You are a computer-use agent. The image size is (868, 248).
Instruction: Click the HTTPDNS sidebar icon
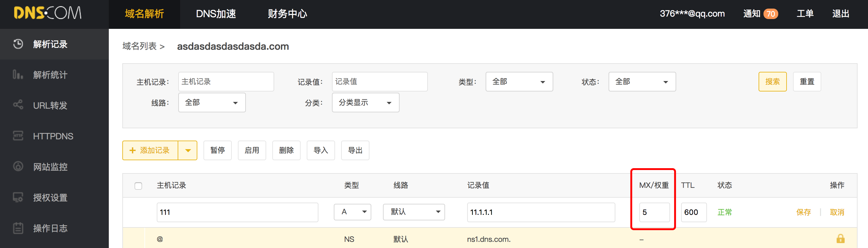[18, 136]
